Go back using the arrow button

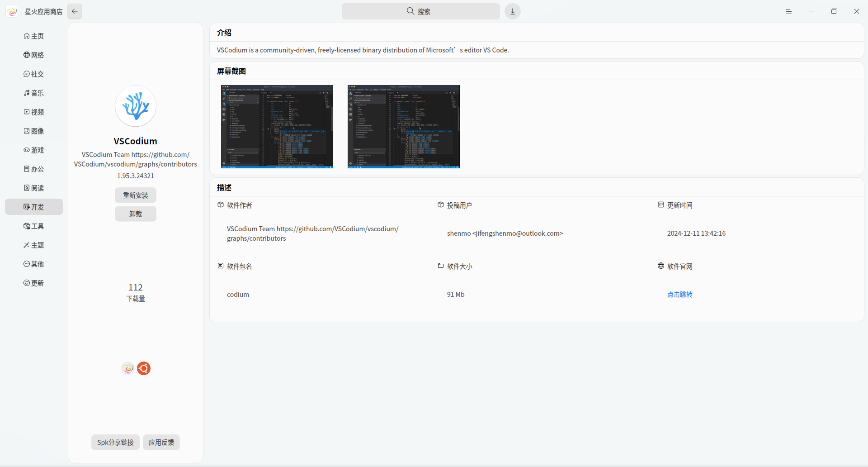[x=75, y=11]
